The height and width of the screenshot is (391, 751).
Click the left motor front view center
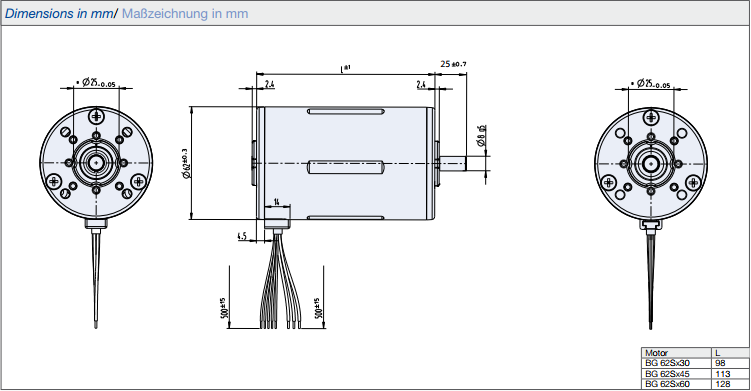tap(96, 163)
